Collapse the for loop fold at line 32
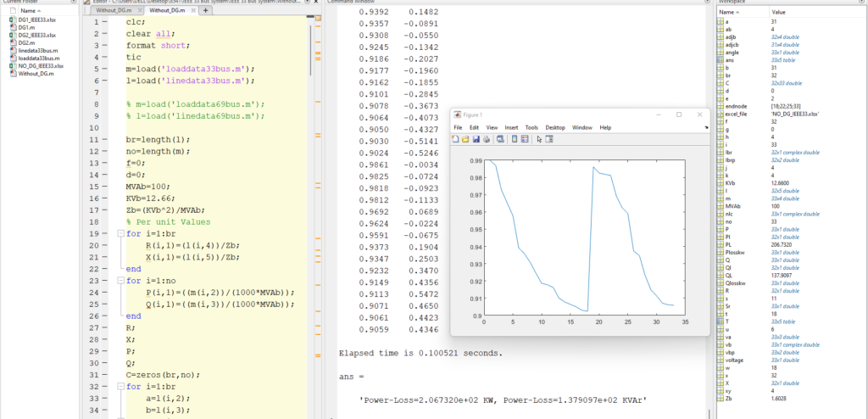Viewport: 868px width, 419px height. point(120,386)
